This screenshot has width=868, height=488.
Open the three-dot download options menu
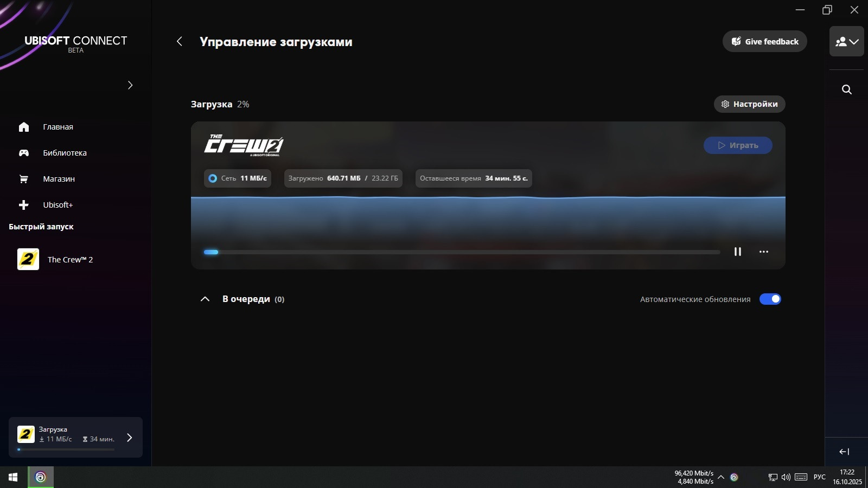coord(764,252)
